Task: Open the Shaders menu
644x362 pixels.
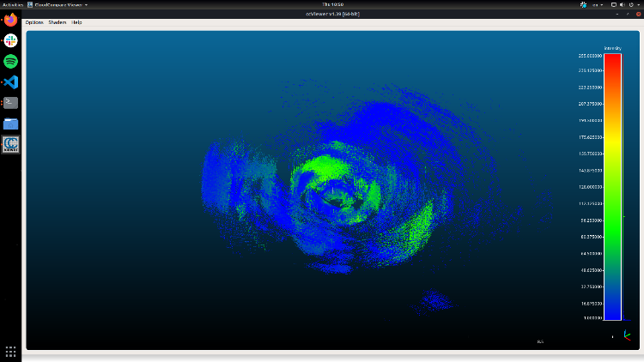Action: coord(57,21)
